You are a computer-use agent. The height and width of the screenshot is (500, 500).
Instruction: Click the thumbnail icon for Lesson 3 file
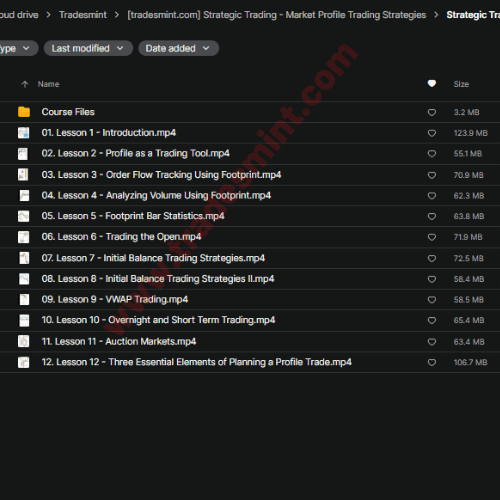pyautogui.click(x=23, y=175)
